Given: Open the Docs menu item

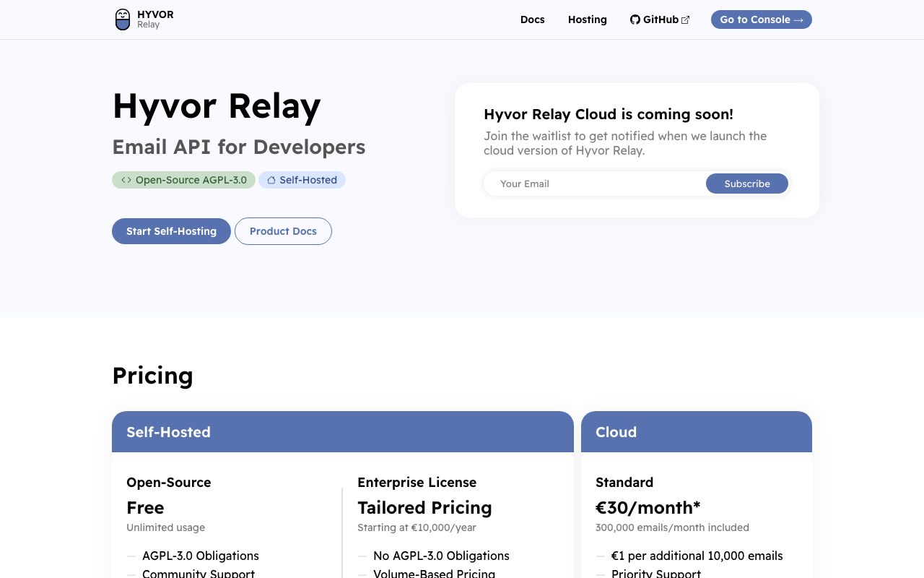Looking at the screenshot, I should click(533, 20).
